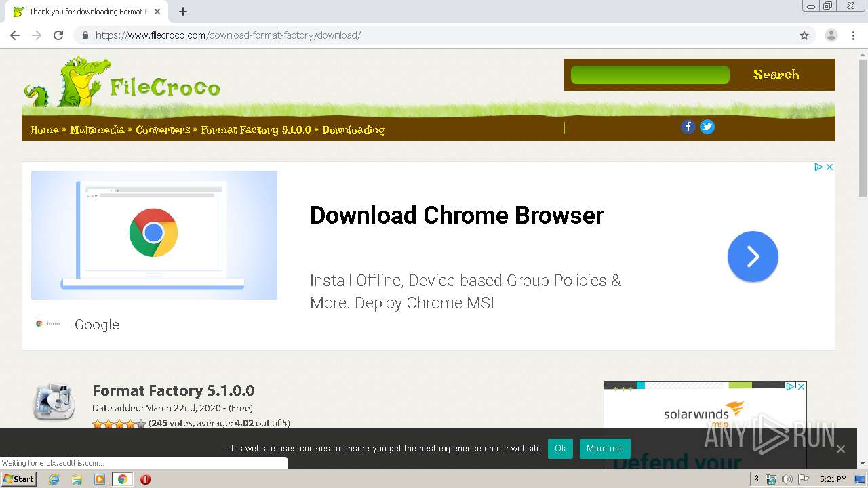The width and height of the screenshot is (868, 488).
Task: Click the Download Chrome Browser headline
Action: 456,216
